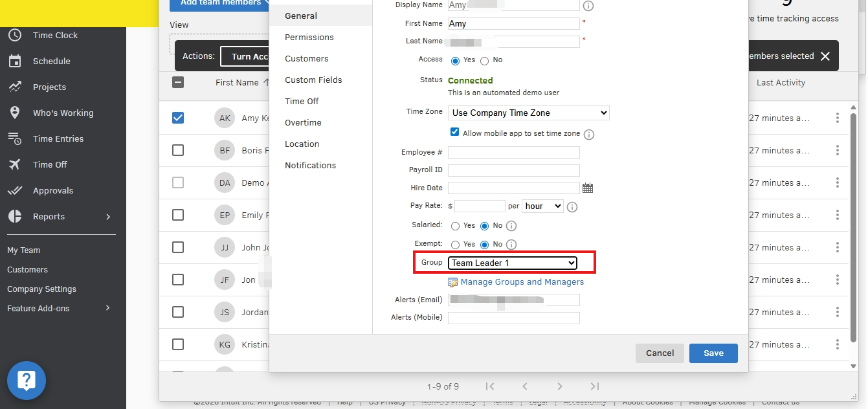Click the Time Off airplane icon
This screenshot has width=868, height=409.
tap(15, 164)
